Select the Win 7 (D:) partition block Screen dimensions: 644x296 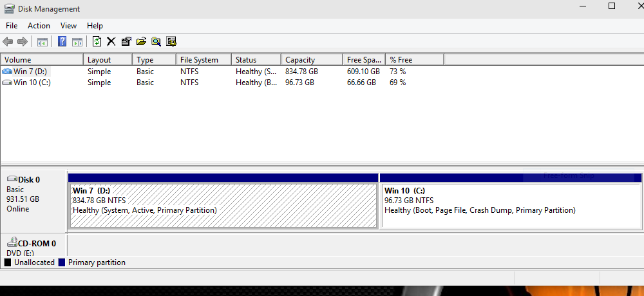[223, 201]
